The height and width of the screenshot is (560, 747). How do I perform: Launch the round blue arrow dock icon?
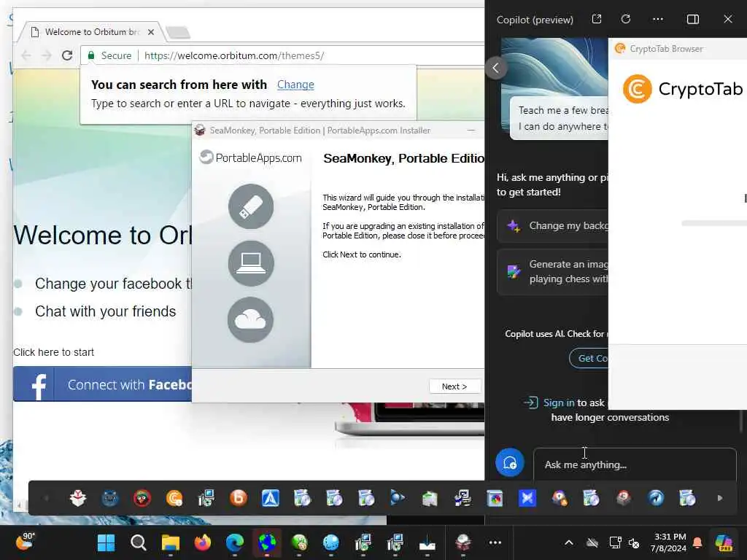point(656,498)
